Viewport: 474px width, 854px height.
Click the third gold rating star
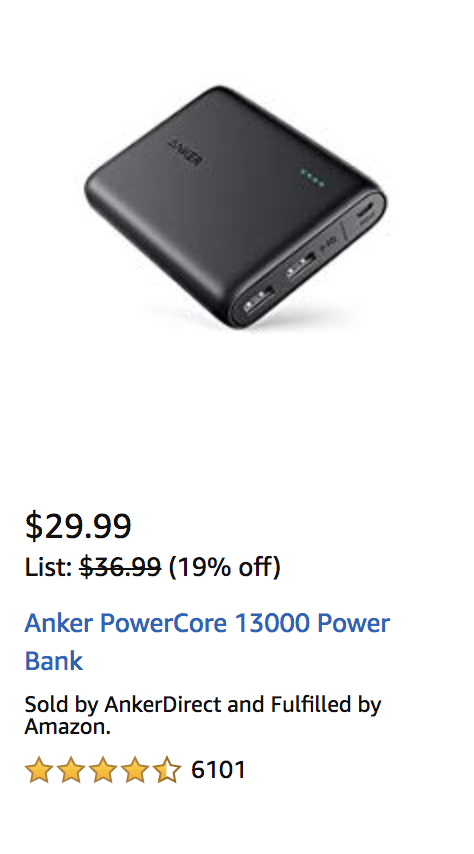click(102, 770)
